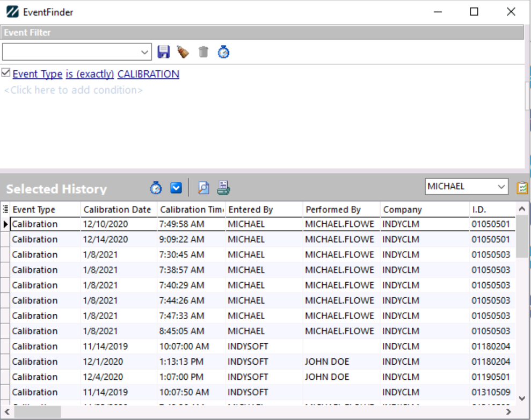The height and width of the screenshot is (420, 531).
Task: Click the clipboard checklist icon
Action: point(522,188)
